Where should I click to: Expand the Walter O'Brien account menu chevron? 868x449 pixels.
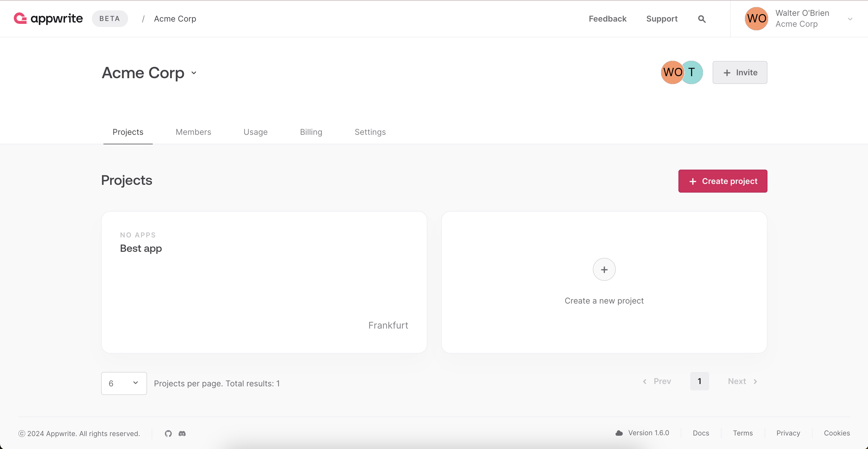(x=850, y=19)
